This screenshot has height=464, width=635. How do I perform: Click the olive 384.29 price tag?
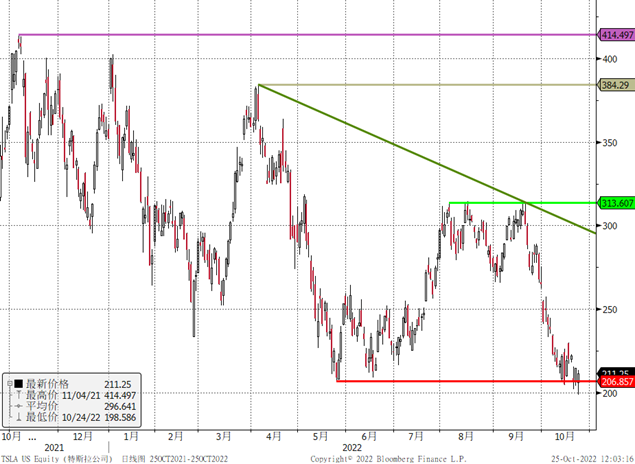(615, 85)
